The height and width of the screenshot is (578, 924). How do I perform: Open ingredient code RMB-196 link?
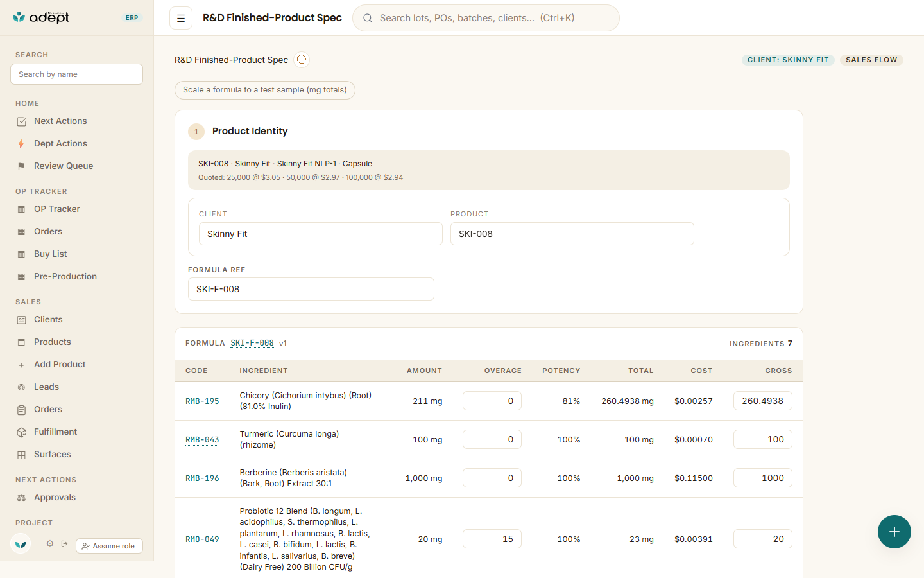pos(202,478)
